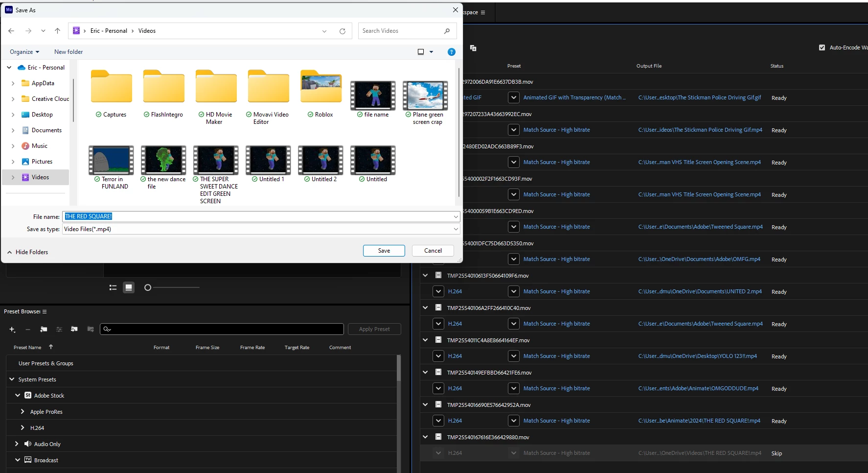Click the File name input field
The width and height of the screenshot is (868, 473).
(x=261, y=216)
